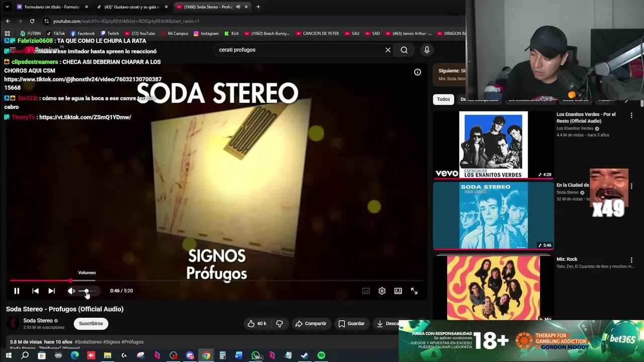Image resolution: width=644 pixels, height=362 pixels.
Task: Open the tab search dropdown arrow
Action: [x=7, y=7]
